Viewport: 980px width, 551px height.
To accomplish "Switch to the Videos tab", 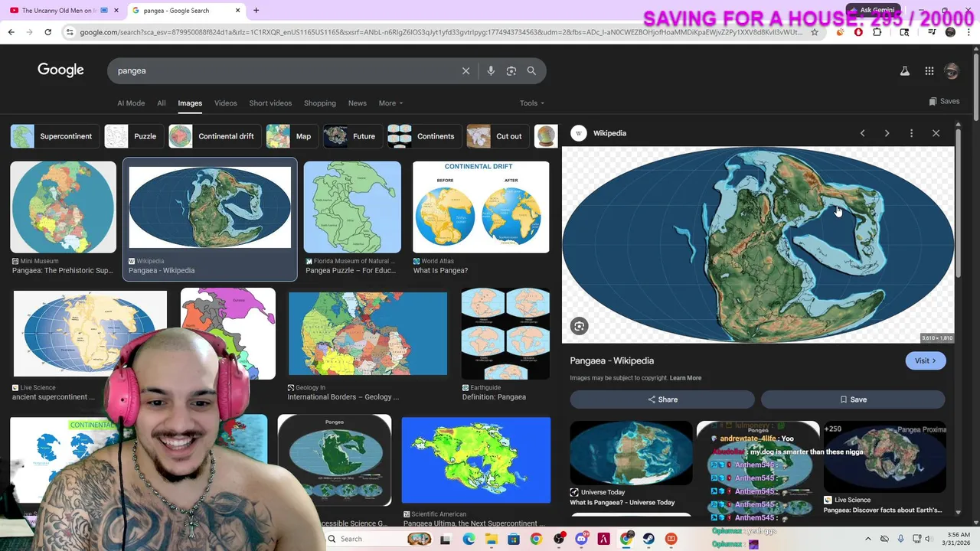I will point(226,103).
